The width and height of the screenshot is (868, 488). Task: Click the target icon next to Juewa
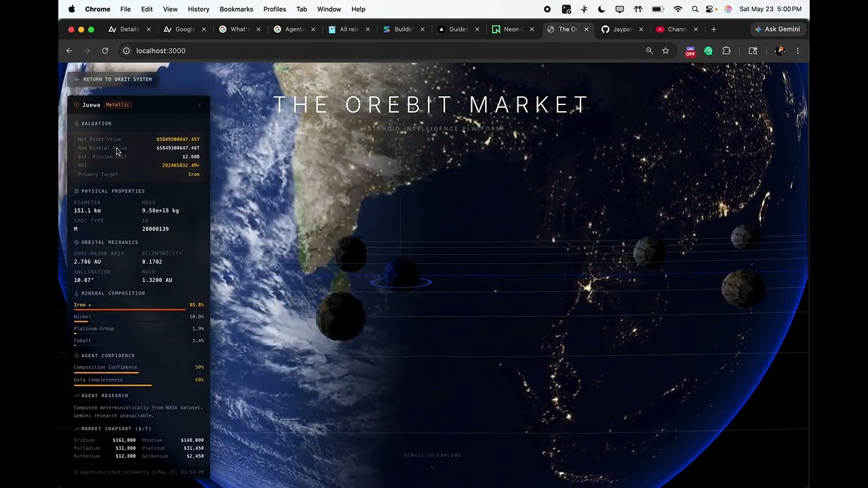[77, 105]
